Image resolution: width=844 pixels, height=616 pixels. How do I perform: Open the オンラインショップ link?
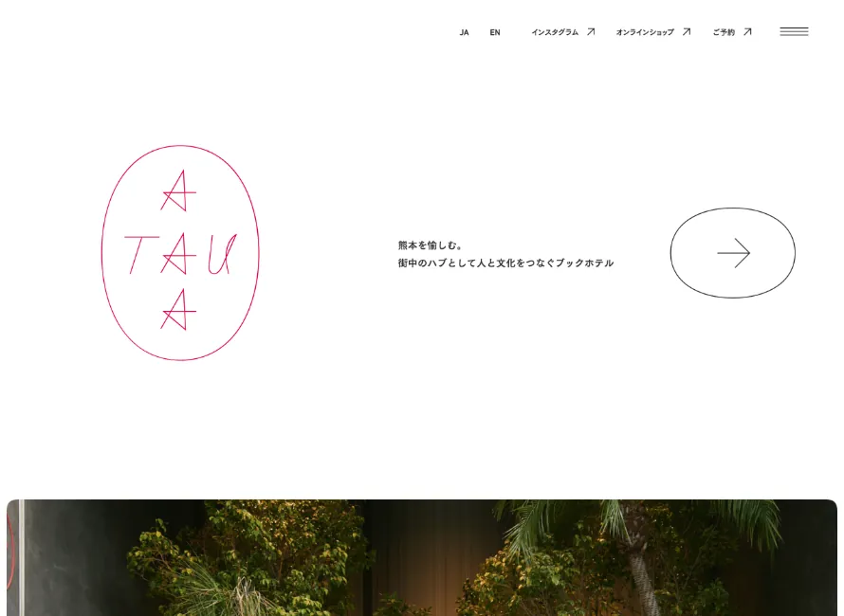click(645, 32)
